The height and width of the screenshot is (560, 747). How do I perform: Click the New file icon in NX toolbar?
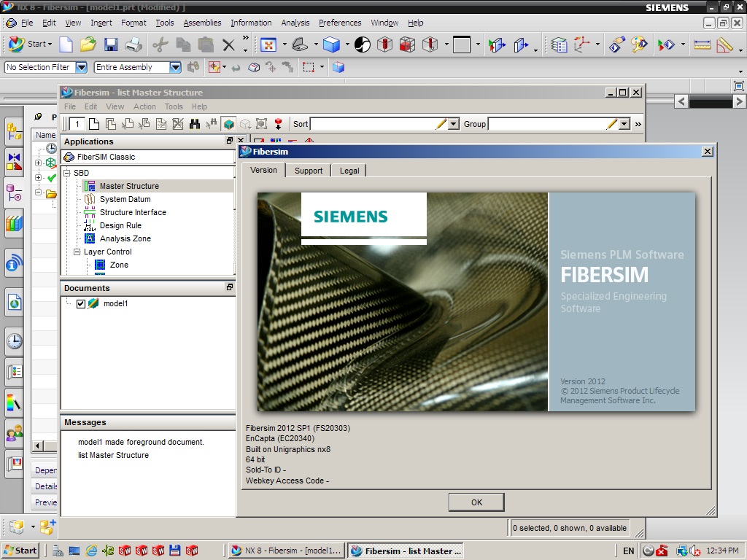(x=66, y=44)
